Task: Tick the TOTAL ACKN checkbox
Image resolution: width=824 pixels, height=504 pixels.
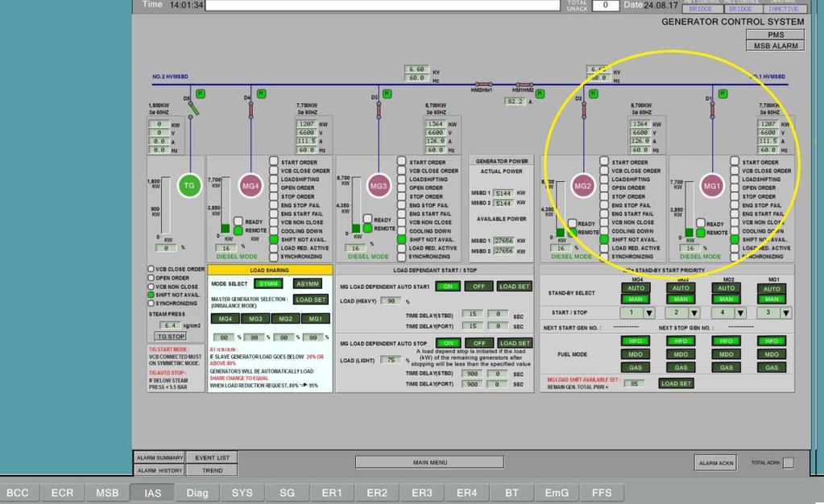Action: [789, 462]
